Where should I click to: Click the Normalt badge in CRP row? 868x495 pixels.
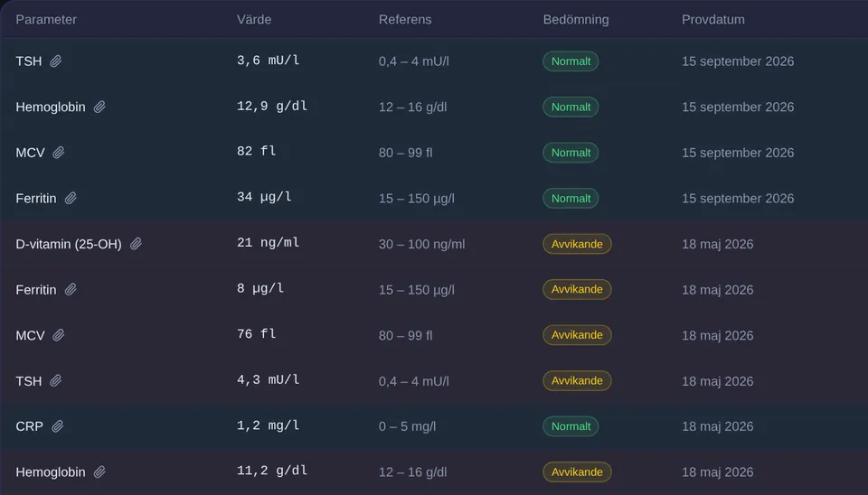pyautogui.click(x=571, y=426)
